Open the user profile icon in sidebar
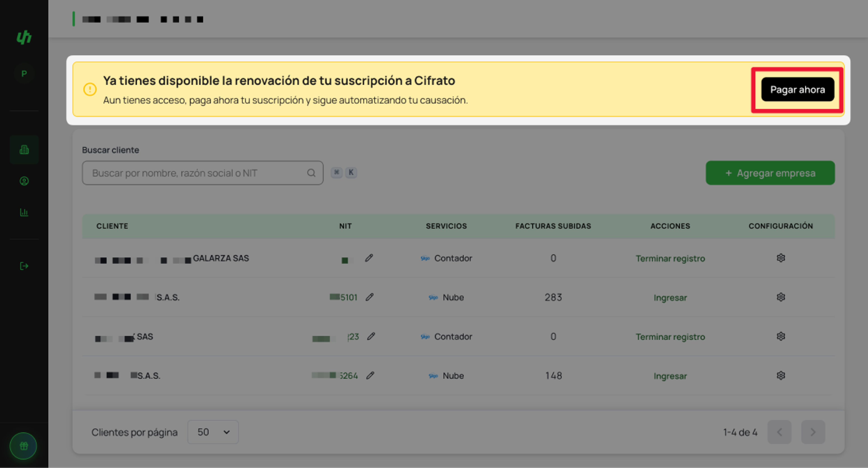This screenshot has height=468, width=868. [x=24, y=181]
